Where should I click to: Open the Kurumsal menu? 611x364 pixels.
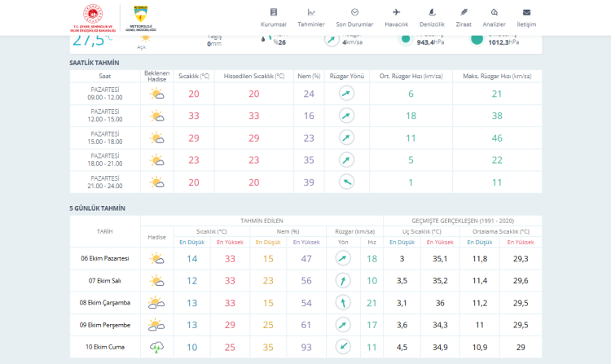click(x=274, y=17)
